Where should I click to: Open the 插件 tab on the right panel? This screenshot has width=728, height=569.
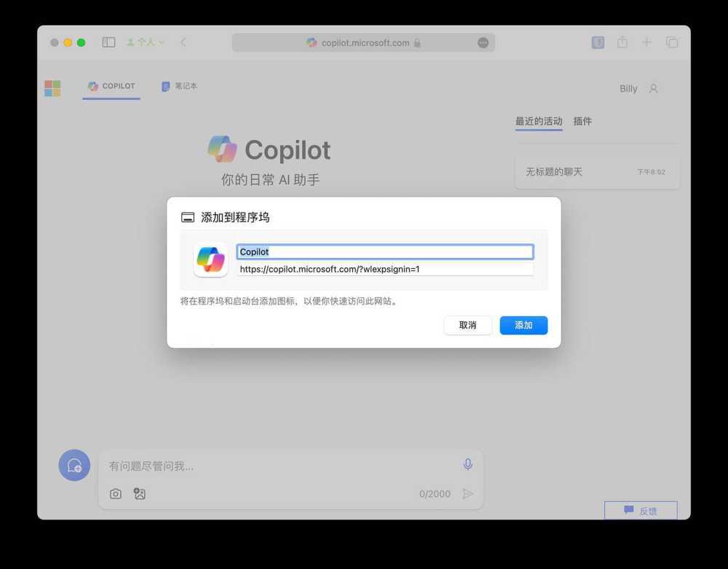pos(582,121)
